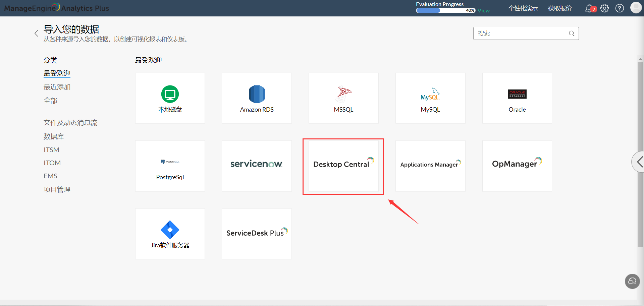Open the ITOM category
The image size is (644, 306).
(52, 163)
